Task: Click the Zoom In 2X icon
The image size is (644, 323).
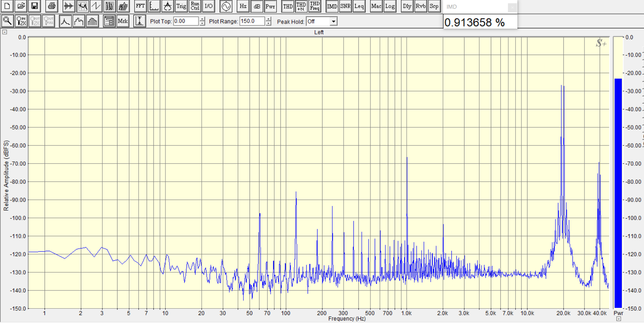Action: 21,21
